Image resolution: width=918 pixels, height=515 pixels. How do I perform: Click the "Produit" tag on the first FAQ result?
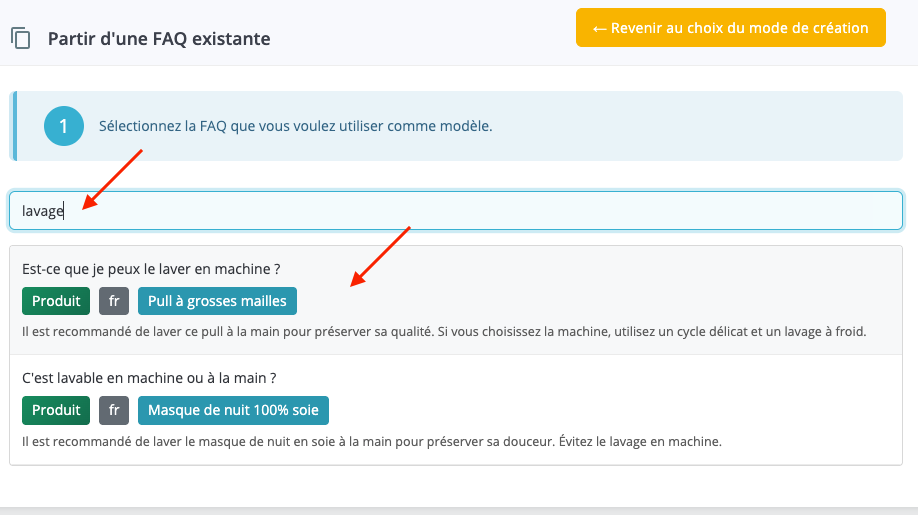tap(56, 301)
